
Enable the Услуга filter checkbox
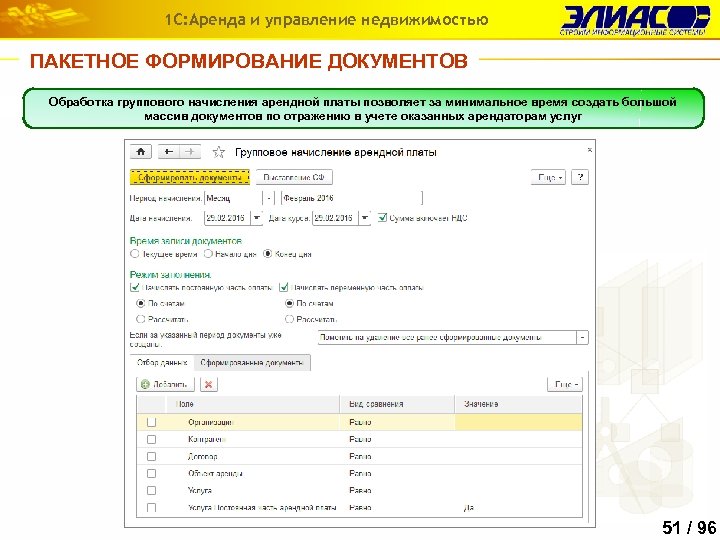(151, 490)
